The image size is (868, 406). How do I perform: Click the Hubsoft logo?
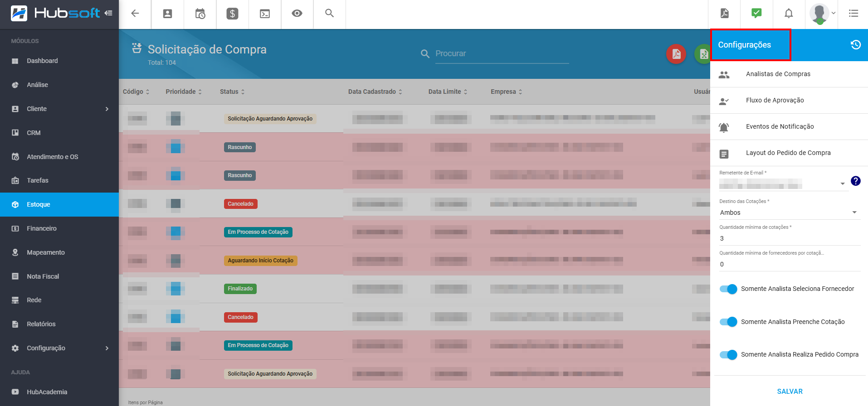tap(55, 13)
